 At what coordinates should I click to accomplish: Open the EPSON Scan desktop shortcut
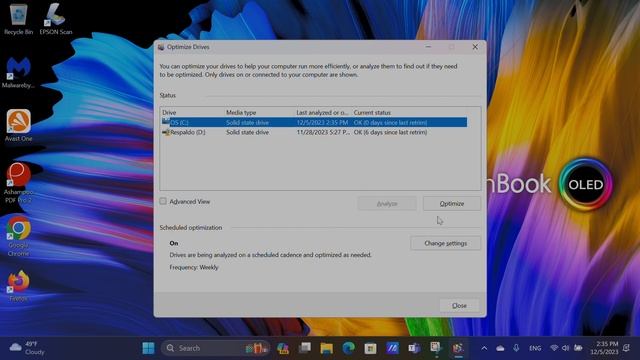point(56,19)
